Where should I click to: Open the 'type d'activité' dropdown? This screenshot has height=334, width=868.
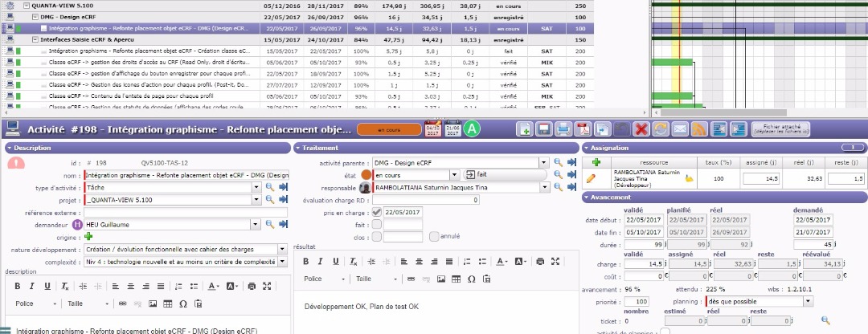(x=257, y=187)
